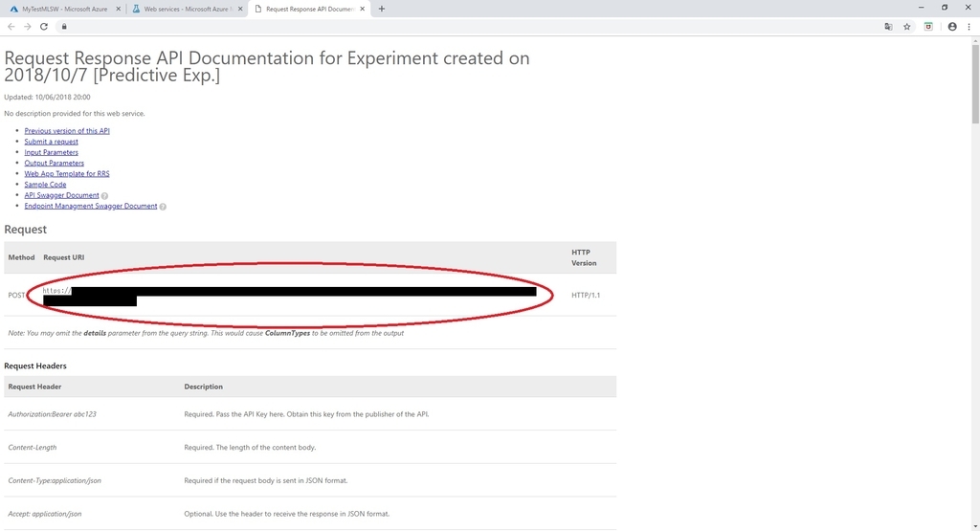Click the scrollbar down arrow

click(x=975, y=526)
